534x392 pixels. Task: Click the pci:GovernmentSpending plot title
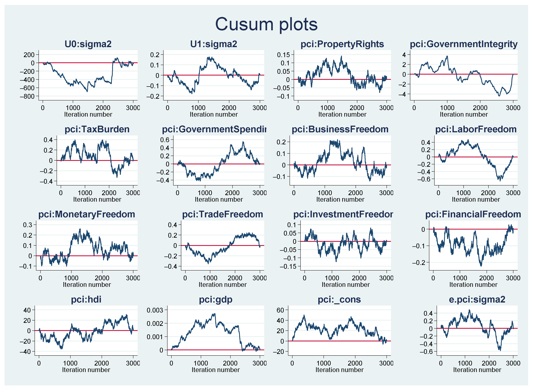point(214,129)
